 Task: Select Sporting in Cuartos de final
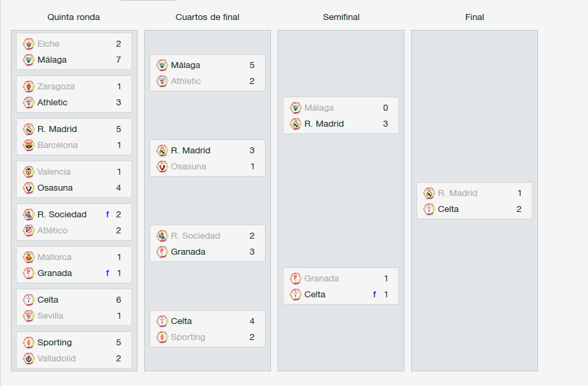[x=188, y=337]
